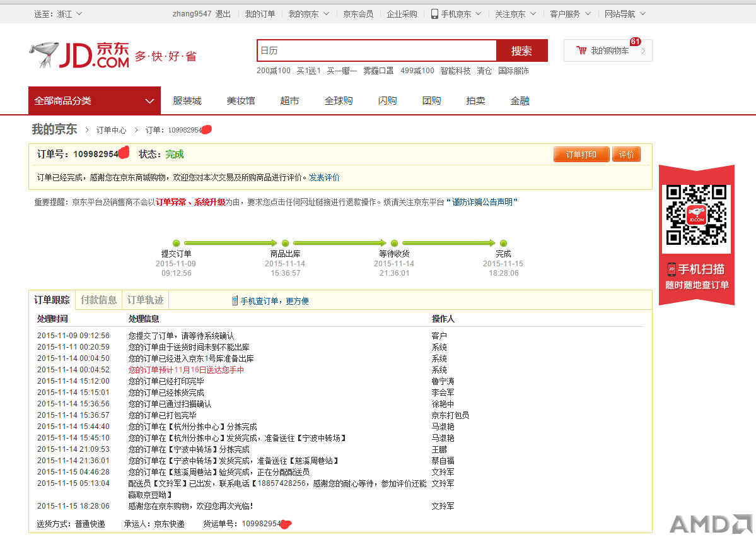The width and height of the screenshot is (756, 537).
Task: Click the JD.com logo
Action: pos(79,54)
